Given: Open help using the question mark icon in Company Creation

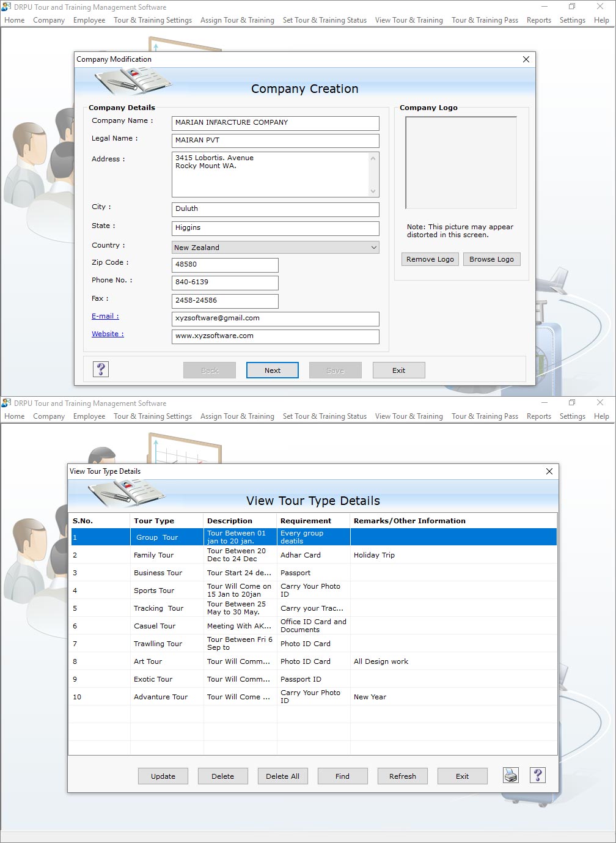Looking at the screenshot, I should point(101,369).
